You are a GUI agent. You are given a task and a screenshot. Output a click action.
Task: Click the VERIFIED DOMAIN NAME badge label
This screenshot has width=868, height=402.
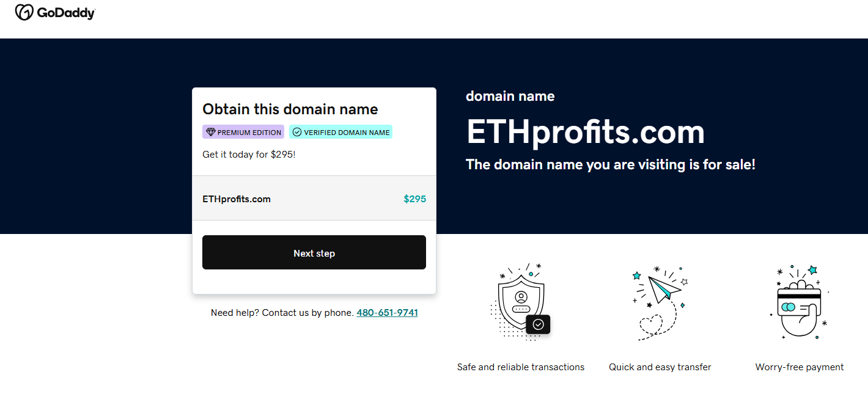347,132
